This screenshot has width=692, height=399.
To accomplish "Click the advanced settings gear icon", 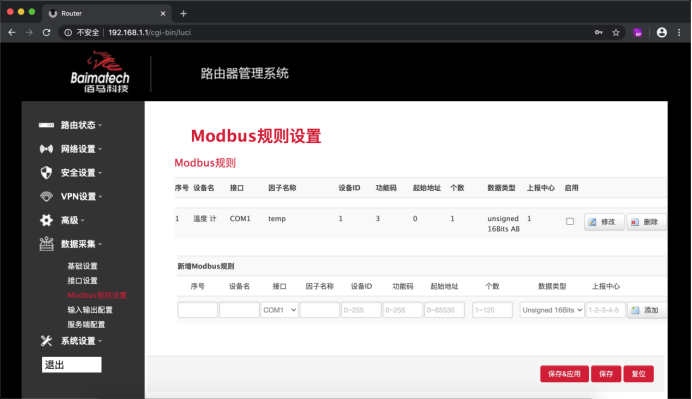I will tap(46, 220).
